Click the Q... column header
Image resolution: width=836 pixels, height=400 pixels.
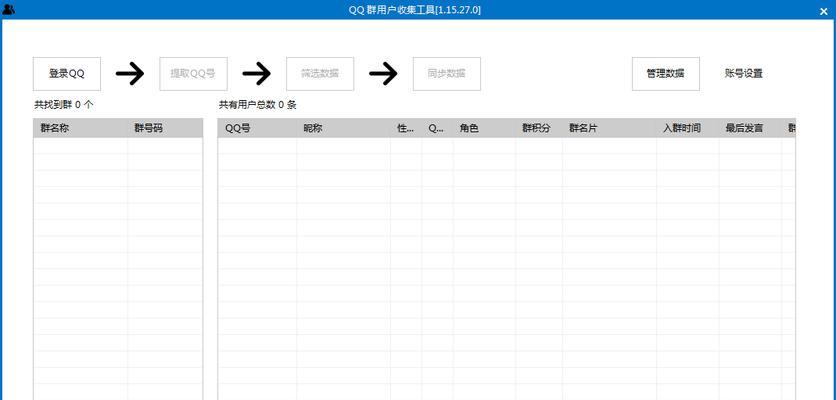click(x=437, y=128)
